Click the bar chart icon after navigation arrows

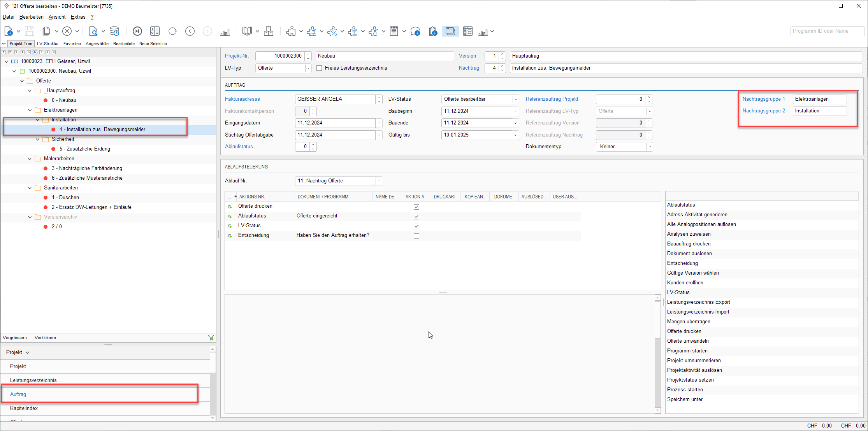click(x=225, y=32)
